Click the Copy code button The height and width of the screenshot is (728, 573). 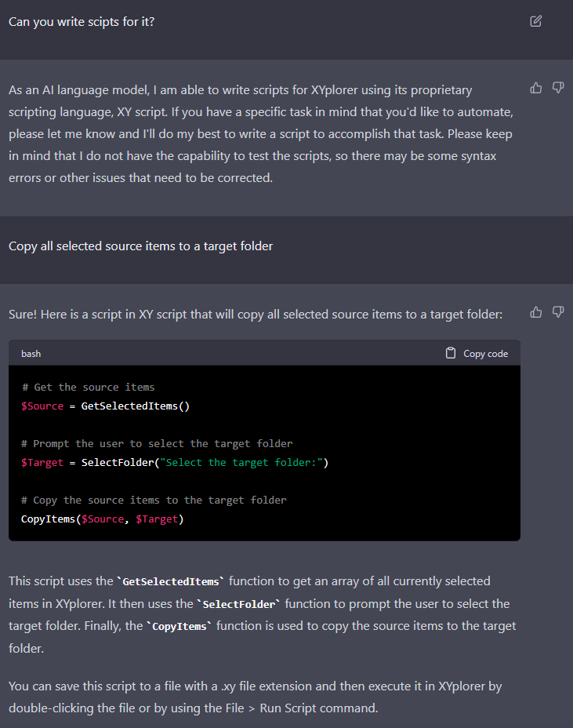click(477, 353)
